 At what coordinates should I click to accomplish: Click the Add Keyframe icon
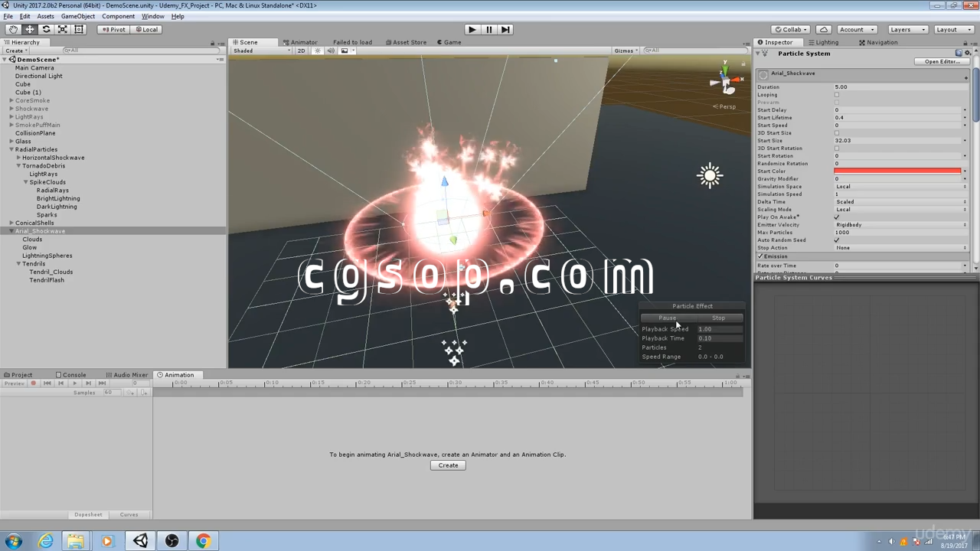(x=130, y=393)
